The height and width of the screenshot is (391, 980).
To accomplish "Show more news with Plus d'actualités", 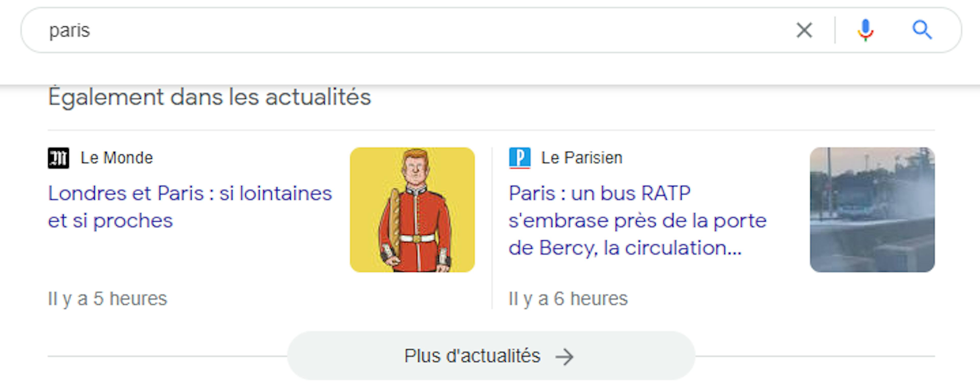I will point(472,356).
